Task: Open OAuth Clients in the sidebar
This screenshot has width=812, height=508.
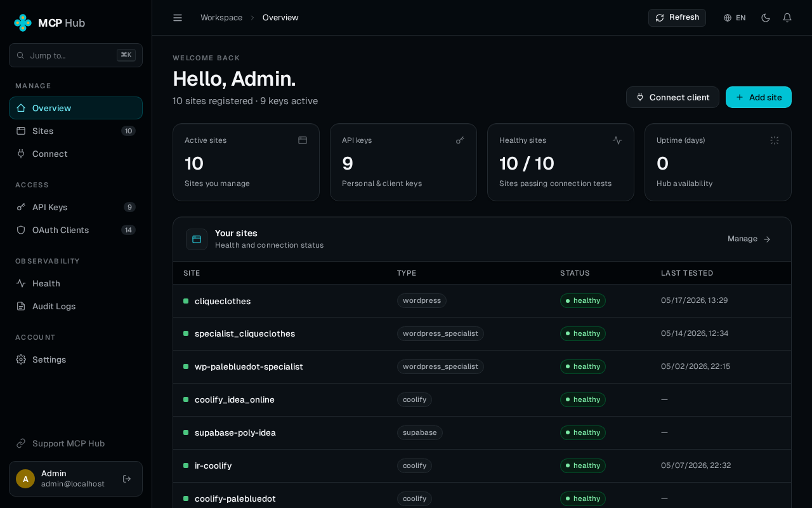Action: (x=75, y=230)
